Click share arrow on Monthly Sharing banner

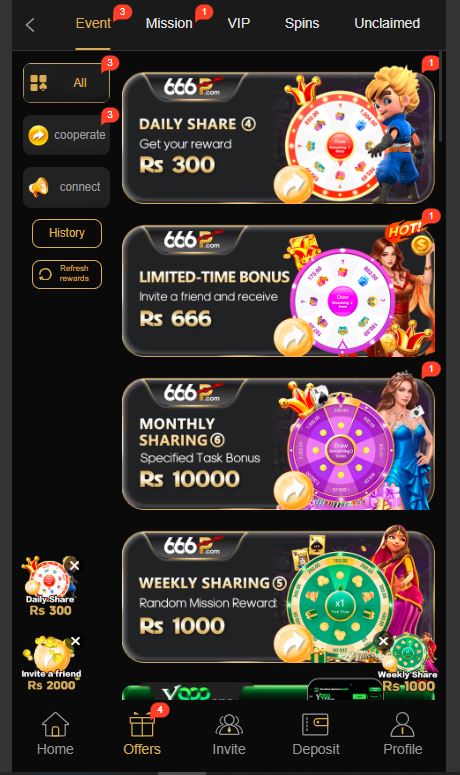point(293,490)
